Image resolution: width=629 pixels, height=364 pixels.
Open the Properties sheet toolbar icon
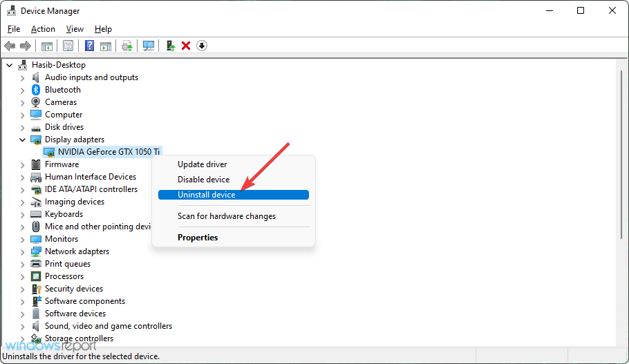pyautogui.click(x=68, y=46)
